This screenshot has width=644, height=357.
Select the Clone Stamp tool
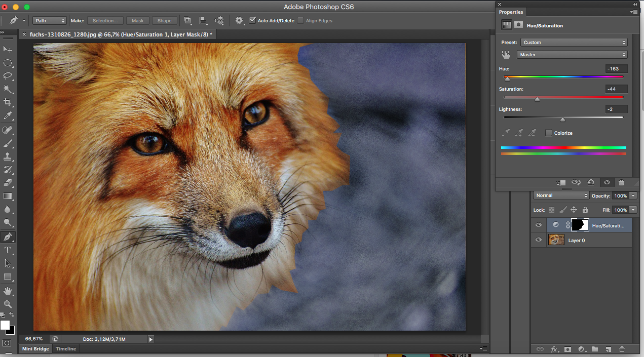[8, 157]
